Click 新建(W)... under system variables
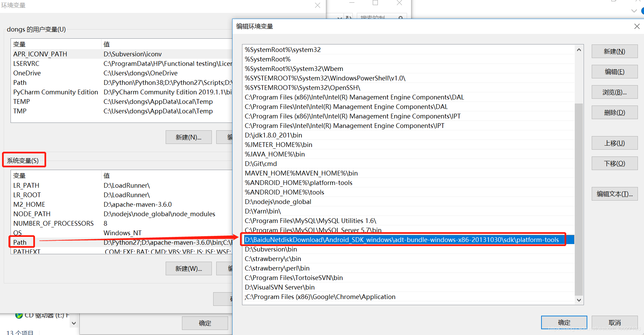 188,268
